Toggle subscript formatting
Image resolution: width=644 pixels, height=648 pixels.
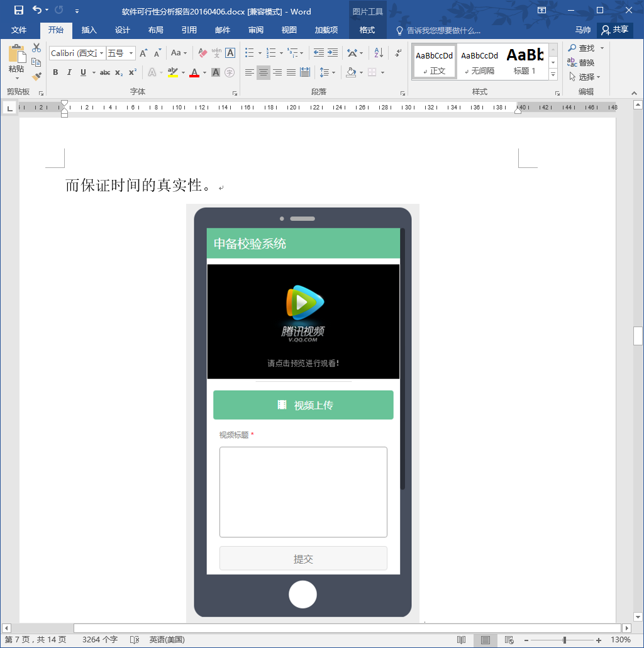pos(119,73)
